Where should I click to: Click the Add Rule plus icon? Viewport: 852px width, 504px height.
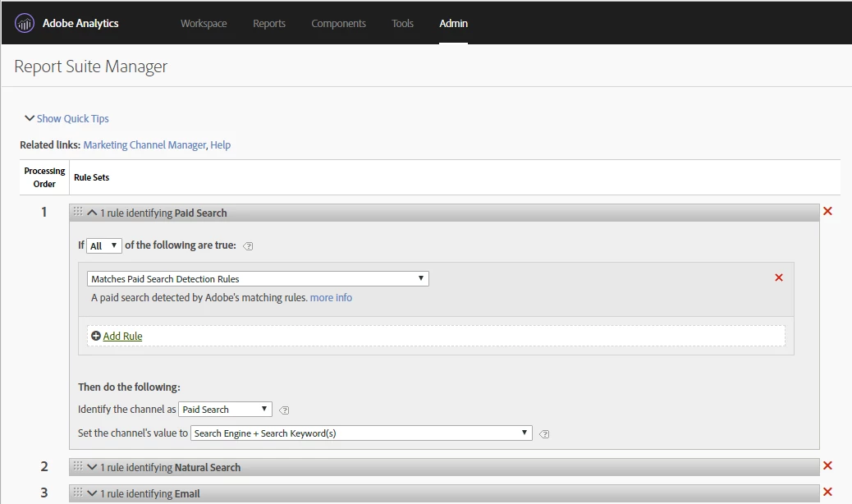[96, 336]
